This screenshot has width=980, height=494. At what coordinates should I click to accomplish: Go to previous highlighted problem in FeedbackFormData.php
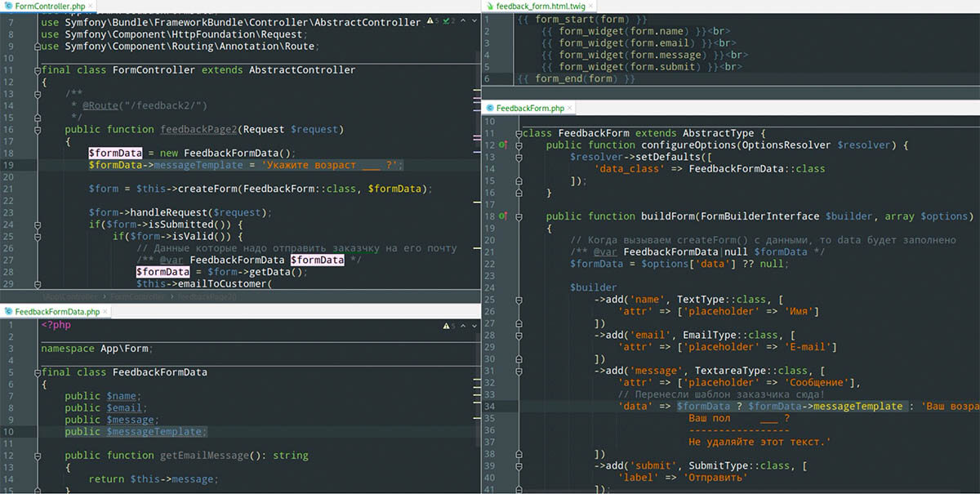coord(462,326)
